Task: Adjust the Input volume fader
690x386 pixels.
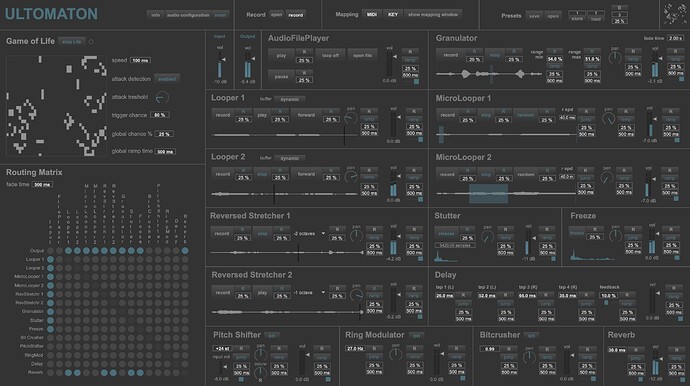Action: coord(220,64)
